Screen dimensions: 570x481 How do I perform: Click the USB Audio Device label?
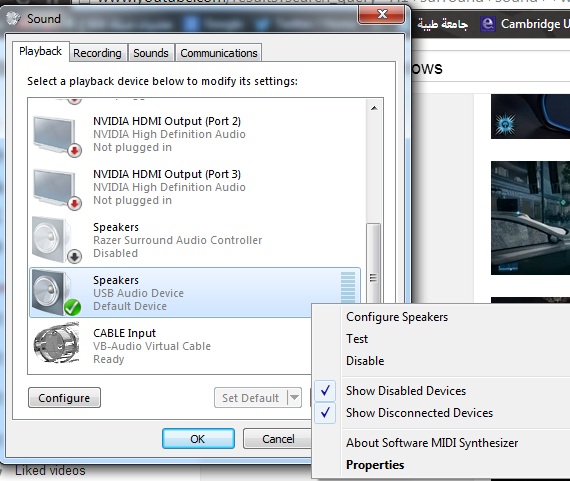pos(138,293)
